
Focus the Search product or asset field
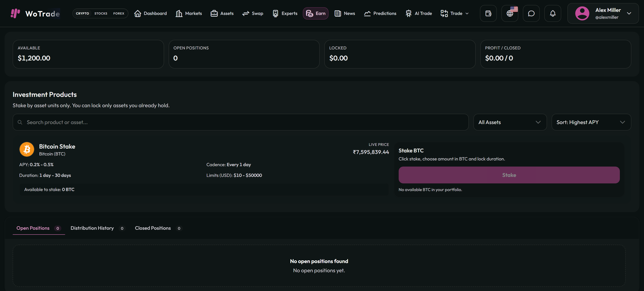tap(241, 122)
